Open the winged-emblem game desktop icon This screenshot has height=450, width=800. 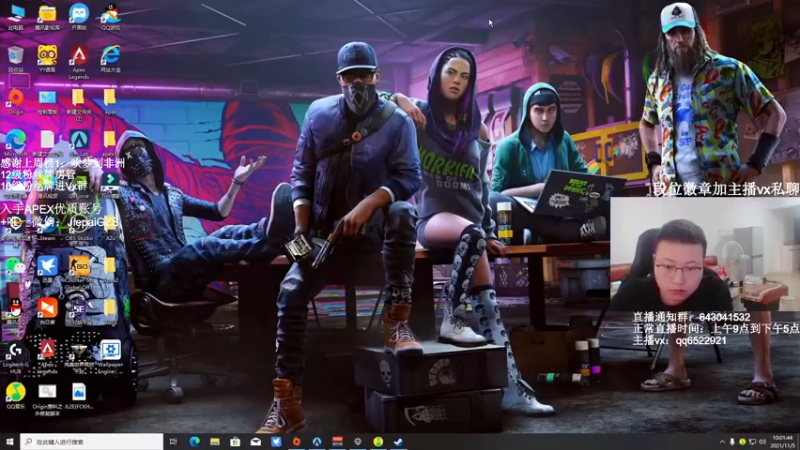[79, 356]
